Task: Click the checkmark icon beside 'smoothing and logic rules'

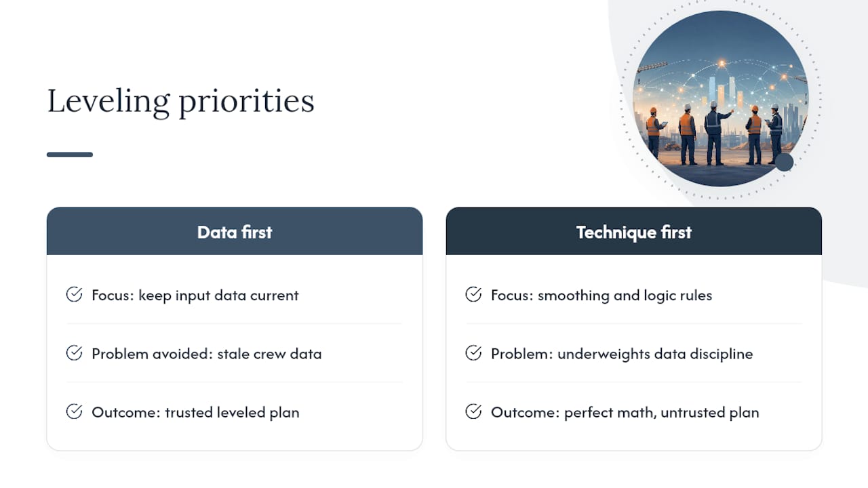Action: [x=473, y=294]
